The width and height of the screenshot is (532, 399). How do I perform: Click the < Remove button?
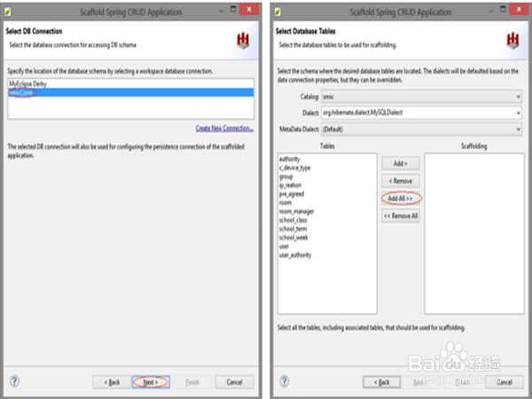(x=401, y=181)
